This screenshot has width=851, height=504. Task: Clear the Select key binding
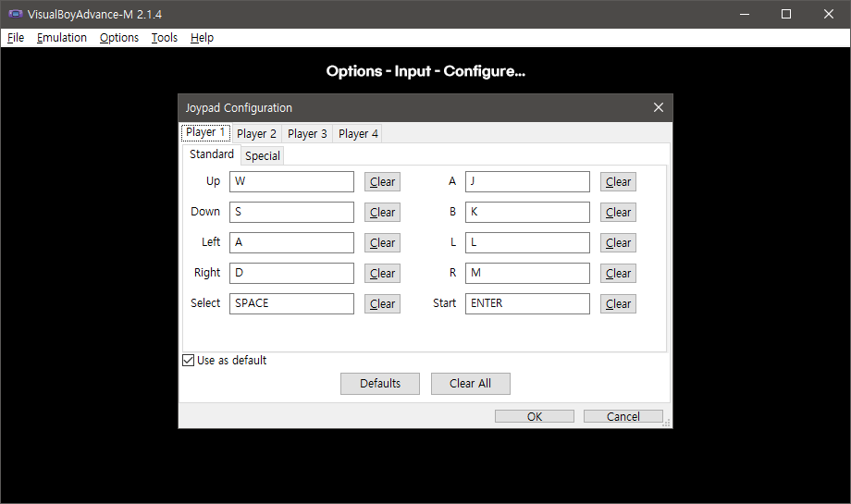tap(383, 303)
